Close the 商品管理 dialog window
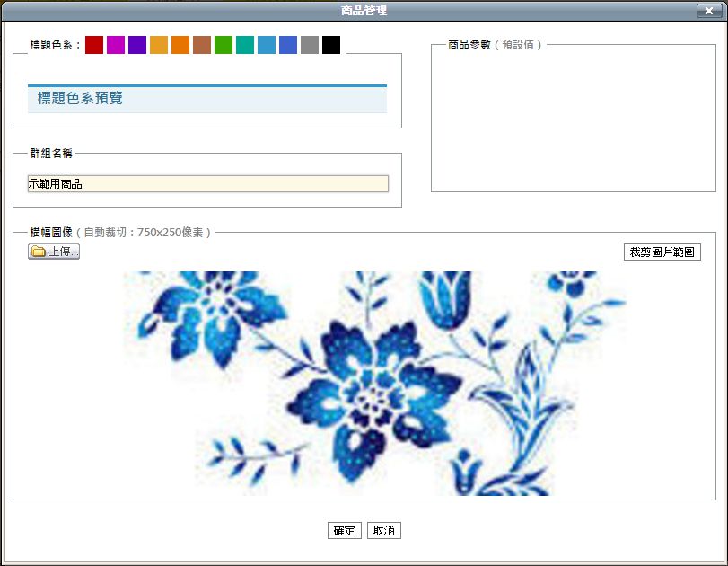The width and height of the screenshot is (728, 566). pyautogui.click(x=709, y=10)
